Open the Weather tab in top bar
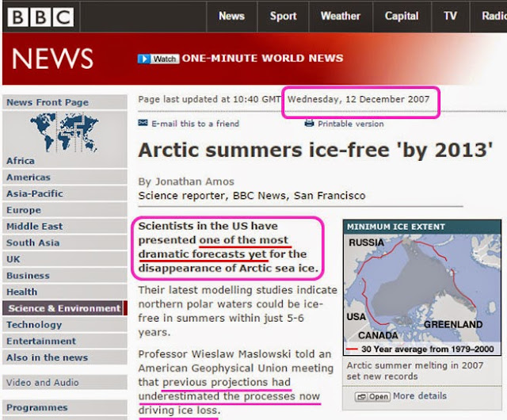Screen dimensions: 507x420 (341, 16)
